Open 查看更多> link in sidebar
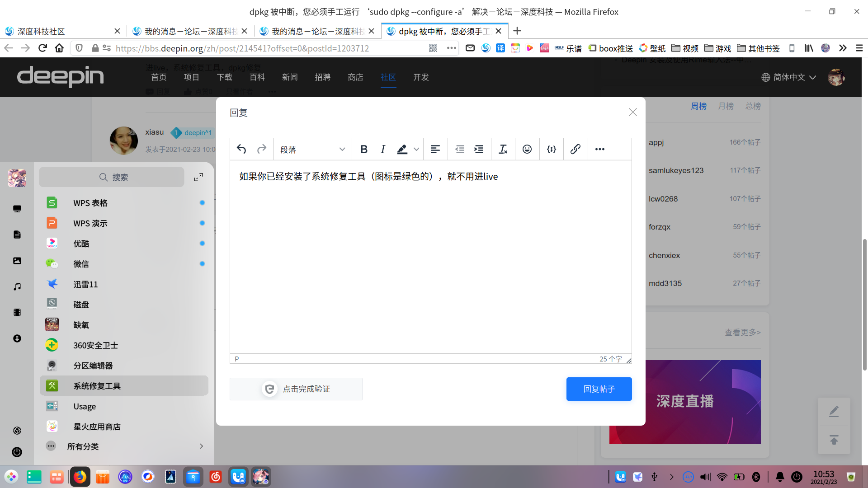 coord(742,333)
